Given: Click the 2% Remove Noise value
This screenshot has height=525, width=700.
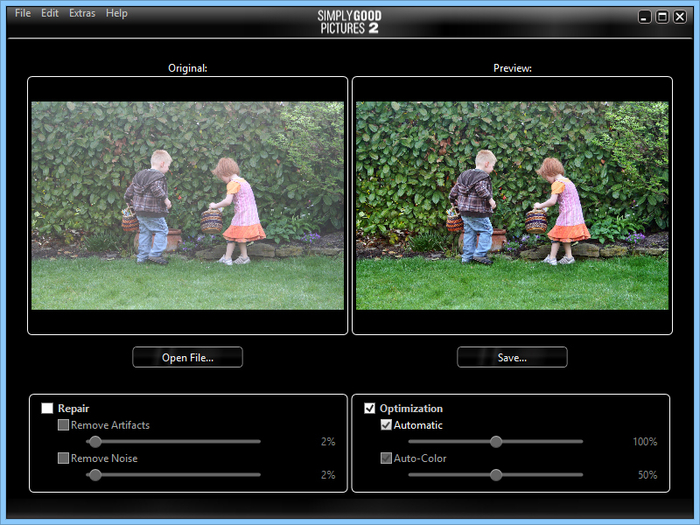Looking at the screenshot, I should coord(328,475).
